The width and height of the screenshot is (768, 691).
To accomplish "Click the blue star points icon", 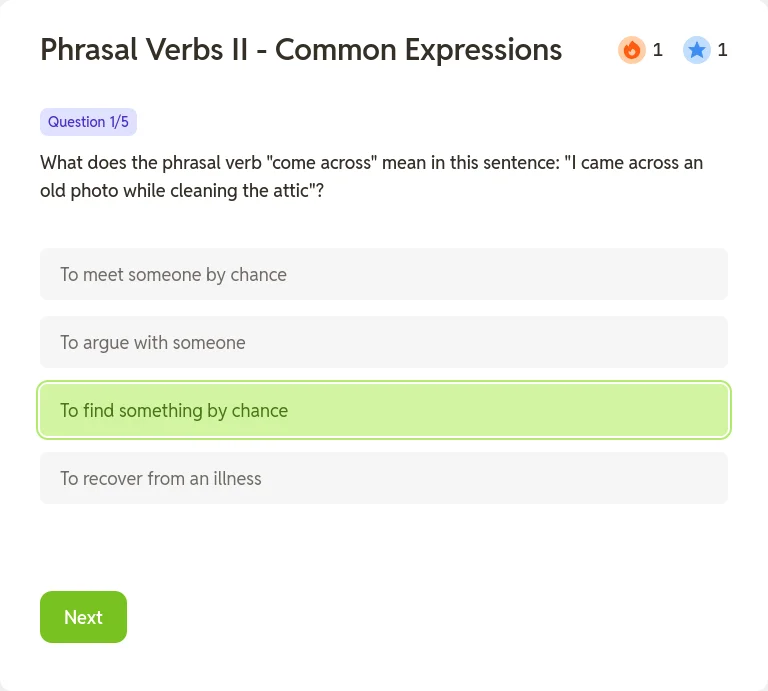I will click(696, 50).
